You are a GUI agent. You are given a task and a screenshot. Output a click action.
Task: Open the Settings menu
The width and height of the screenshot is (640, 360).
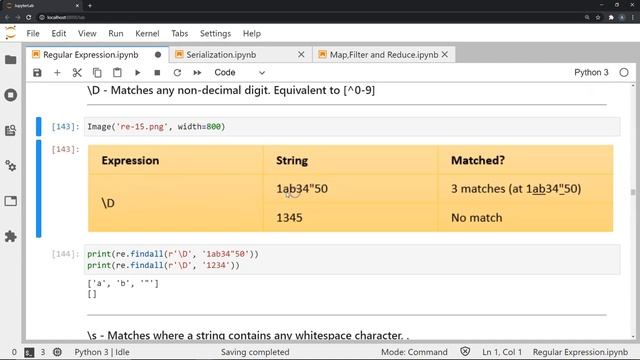[215, 33]
